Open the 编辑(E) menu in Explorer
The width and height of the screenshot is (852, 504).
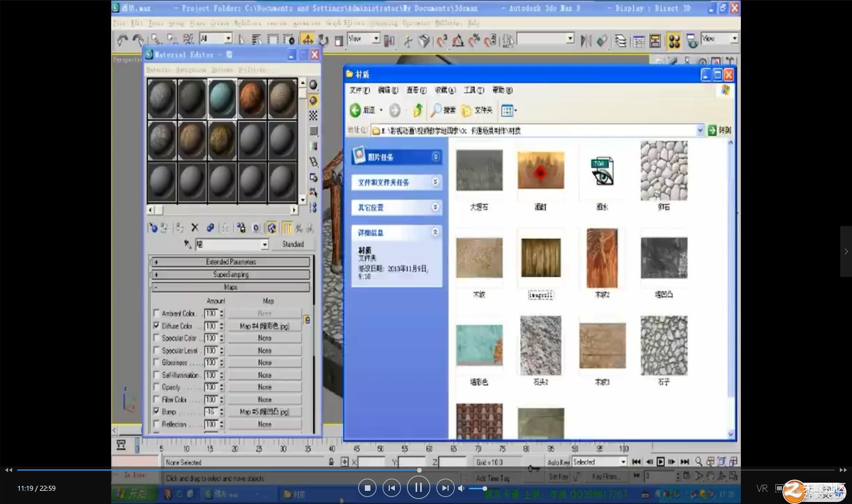coord(388,90)
